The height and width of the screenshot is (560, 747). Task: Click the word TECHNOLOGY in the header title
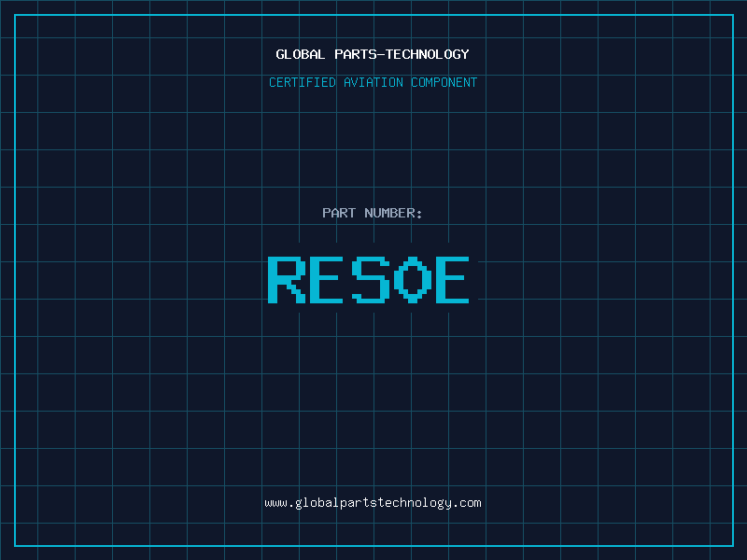click(426, 54)
